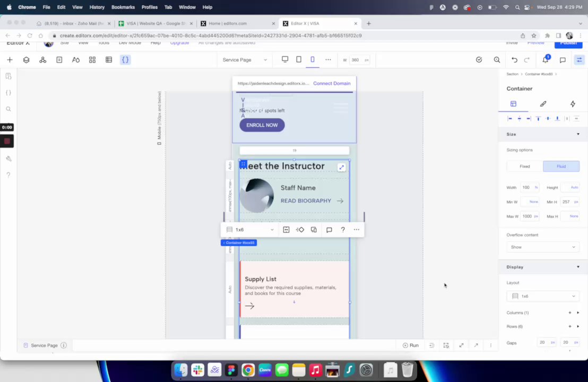
Task: Click the copy design icon in floating toolbar
Action: [314, 230]
